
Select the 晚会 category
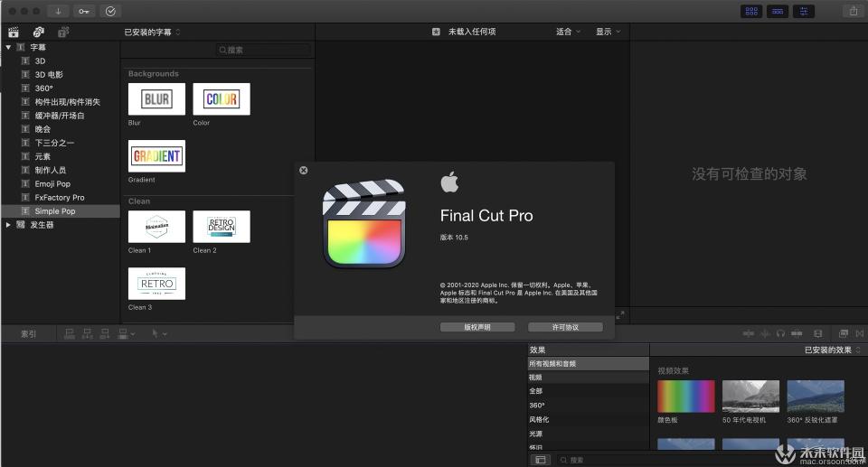[x=61, y=129]
